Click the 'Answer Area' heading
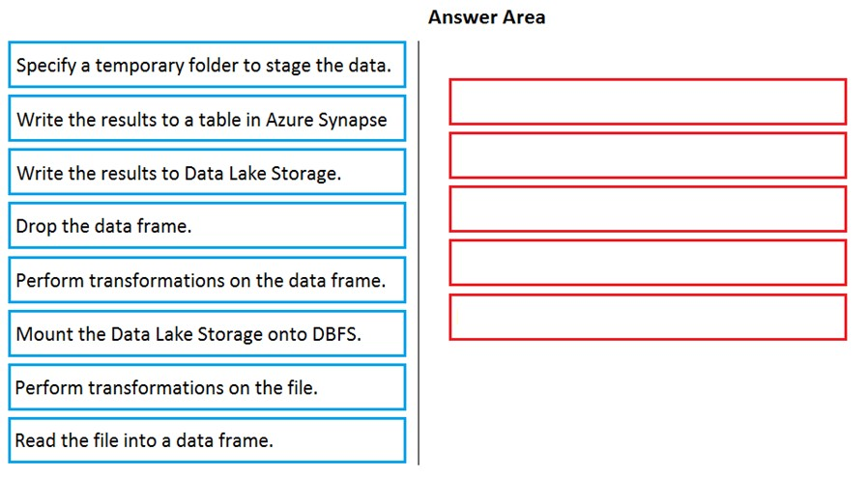 486,17
